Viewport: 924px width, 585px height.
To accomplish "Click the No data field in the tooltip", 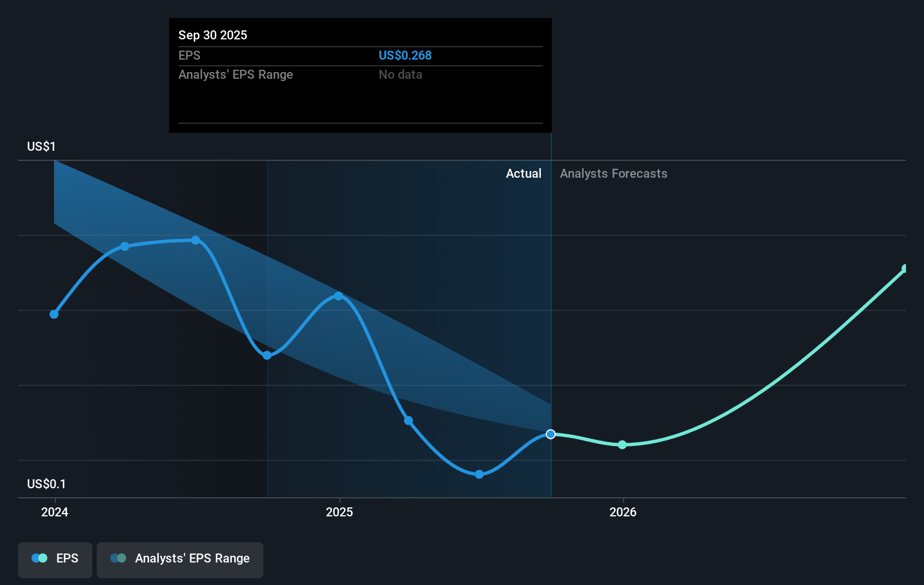I will (401, 74).
